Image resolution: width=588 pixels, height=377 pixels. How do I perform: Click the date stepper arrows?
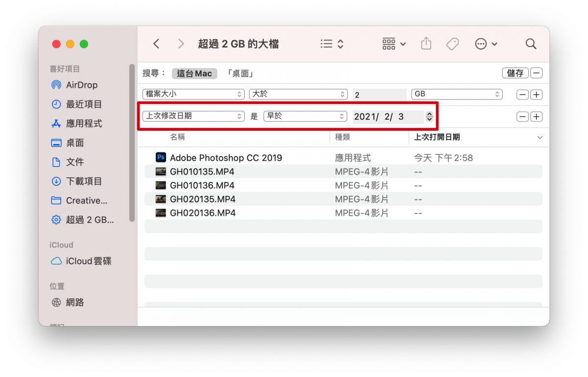point(430,117)
